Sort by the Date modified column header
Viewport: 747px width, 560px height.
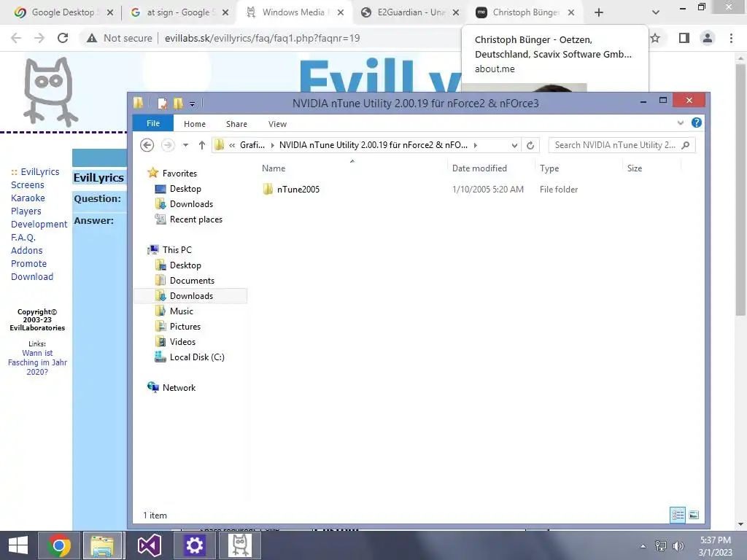(x=479, y=168)
